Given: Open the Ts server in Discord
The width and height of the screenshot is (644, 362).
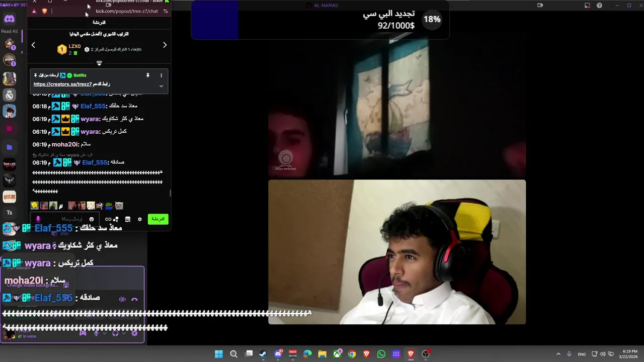Looking at the screenshot, I should pyautogui.click(x=9, y=213).
